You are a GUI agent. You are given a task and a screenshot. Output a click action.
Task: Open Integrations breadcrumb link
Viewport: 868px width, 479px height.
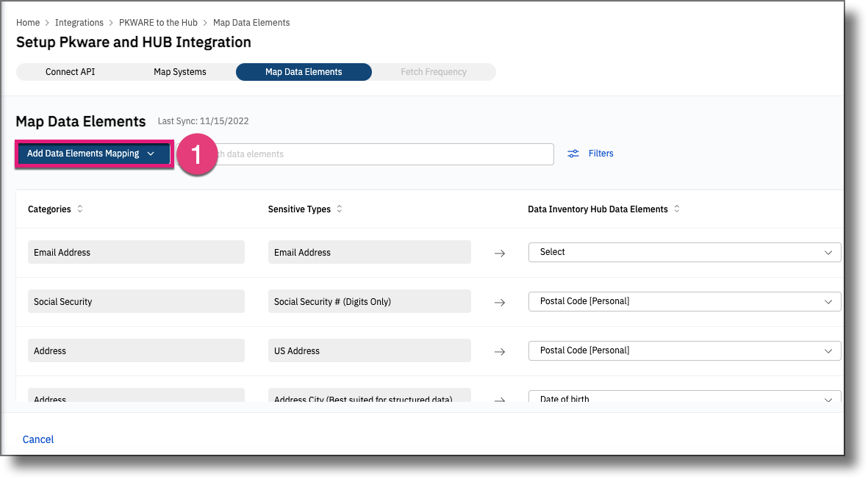(x=79, y=23)
